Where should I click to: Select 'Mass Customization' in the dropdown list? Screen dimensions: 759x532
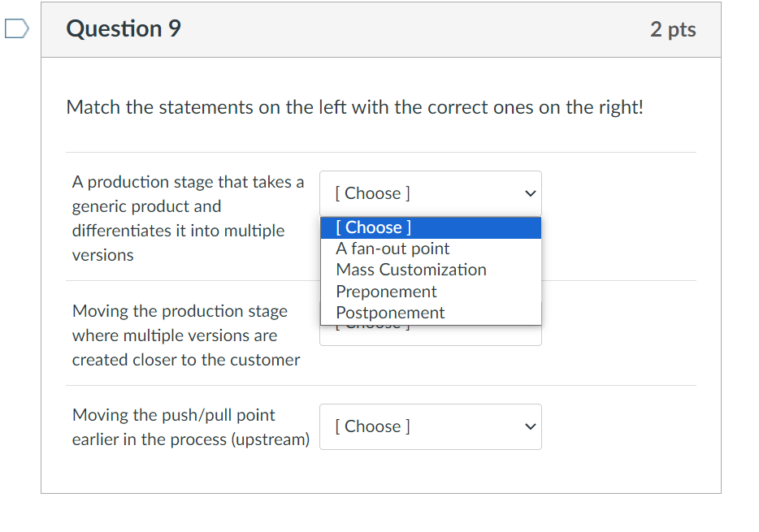(410, 270)
